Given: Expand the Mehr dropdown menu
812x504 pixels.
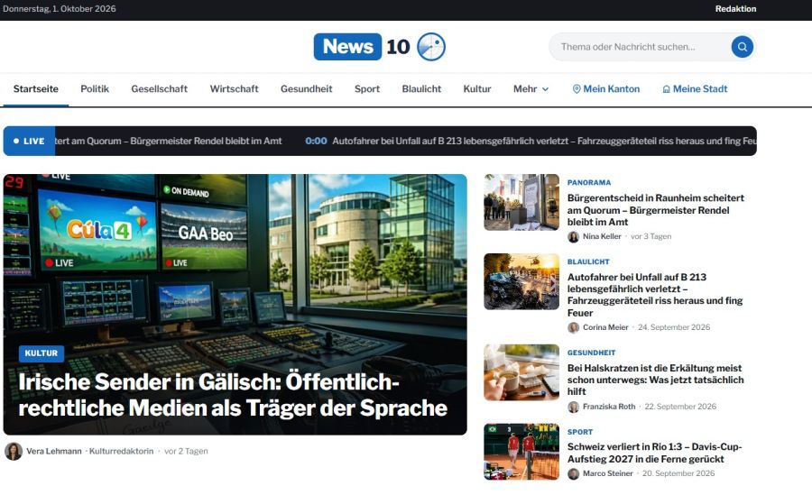Looking at the screenshot, I should [531, 89].
